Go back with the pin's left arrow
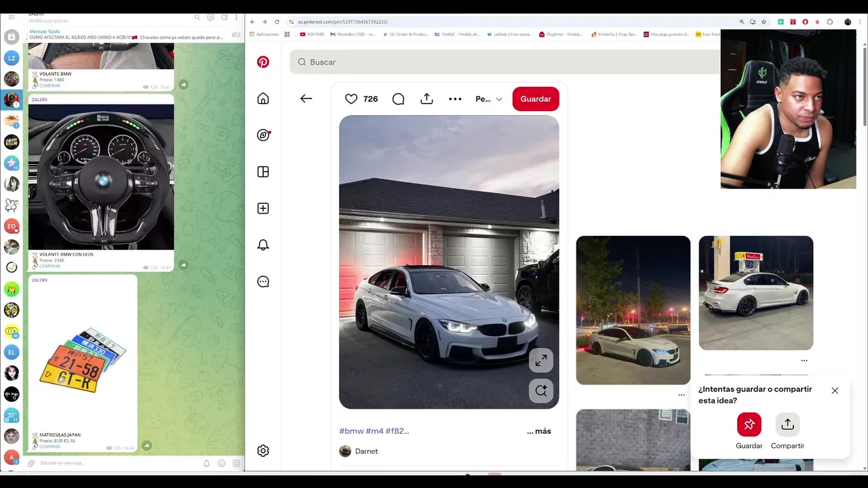 (x=306, y=98)
